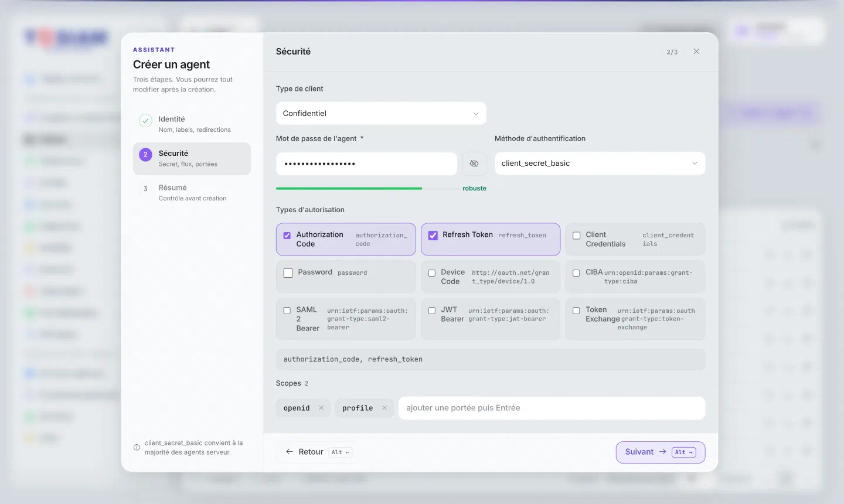Uncheck Authorization Code grant type

(x=287, y=236)
